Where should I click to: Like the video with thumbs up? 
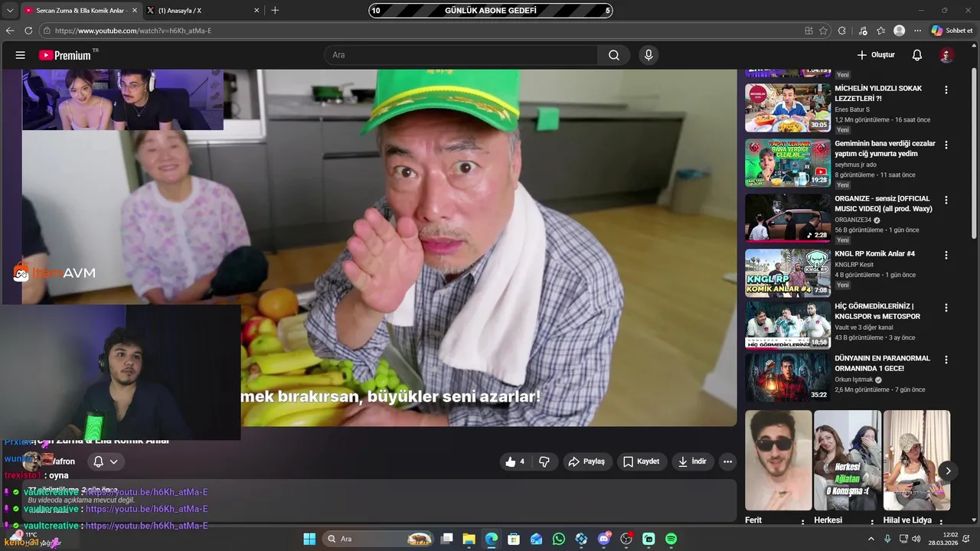(514, 461)
